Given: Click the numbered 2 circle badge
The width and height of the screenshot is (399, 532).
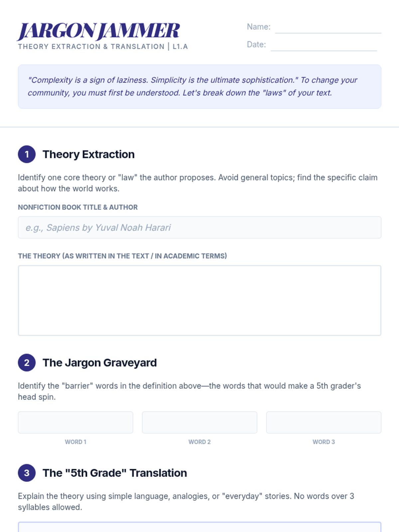Looking at the screenshot, I should coord(27,362).
